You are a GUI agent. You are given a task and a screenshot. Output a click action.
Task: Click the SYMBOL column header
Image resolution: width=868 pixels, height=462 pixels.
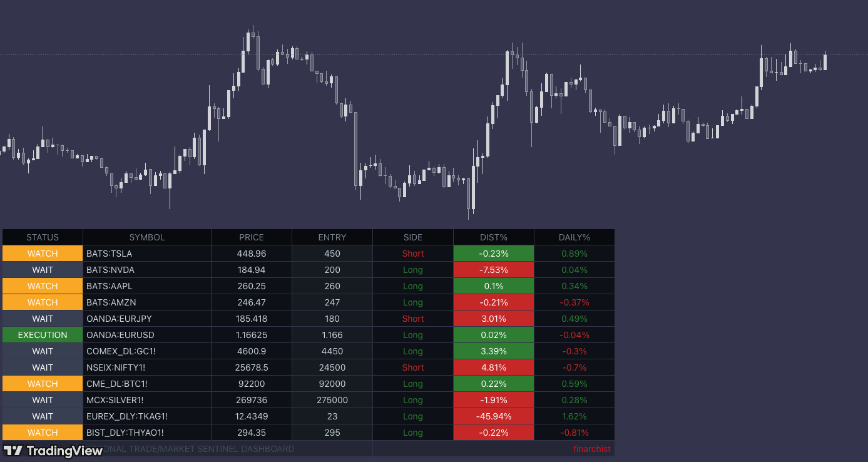tap(146, 237)
